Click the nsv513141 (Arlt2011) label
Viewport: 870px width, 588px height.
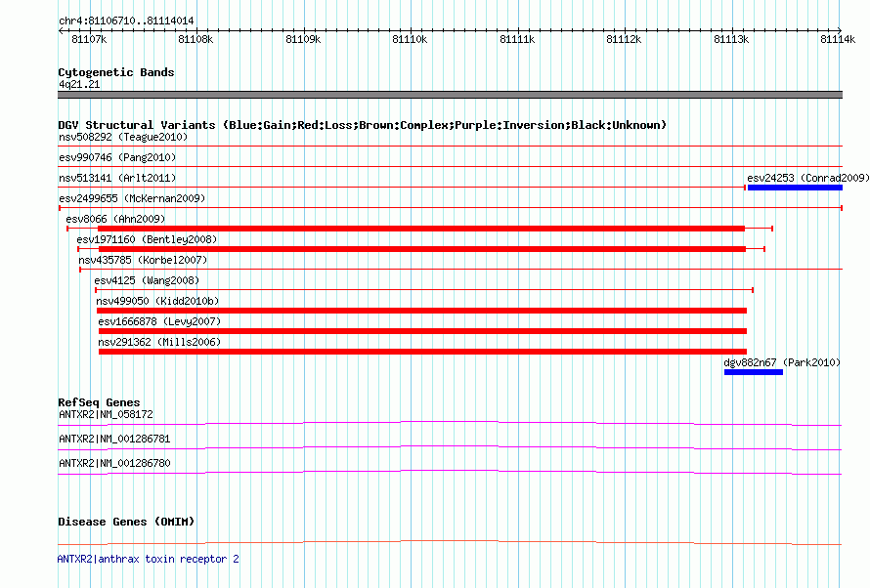pos(117,178)
